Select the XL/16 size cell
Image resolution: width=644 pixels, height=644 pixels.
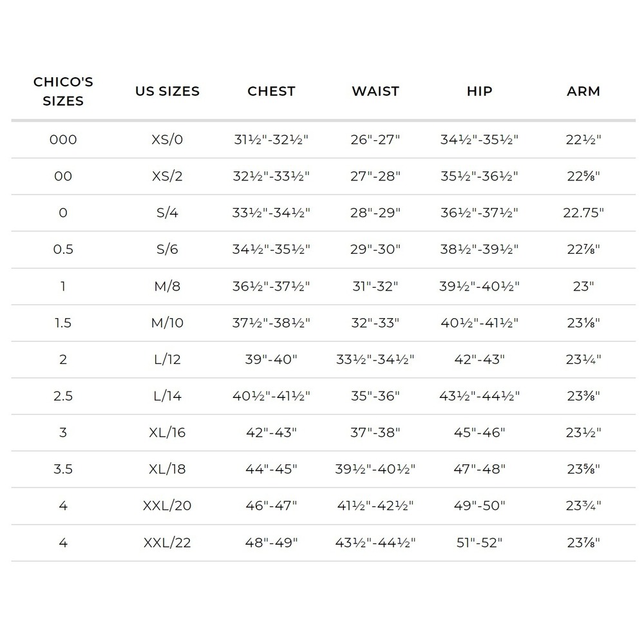point(167,433)
